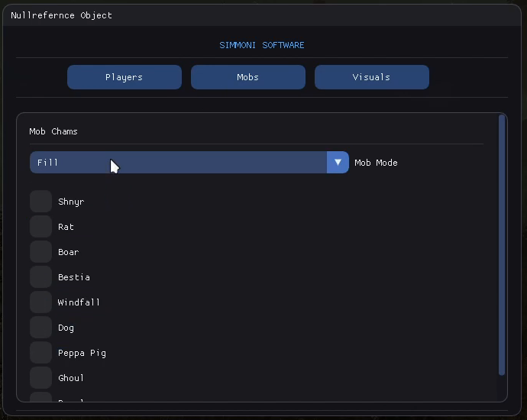The image size is (527, 420).
Task: Toggle the Dog checkbox
Action: pos(41,328)
